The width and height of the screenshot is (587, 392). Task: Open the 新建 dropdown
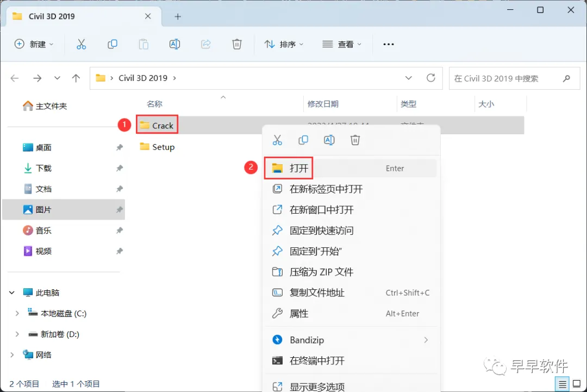point(34,44)
